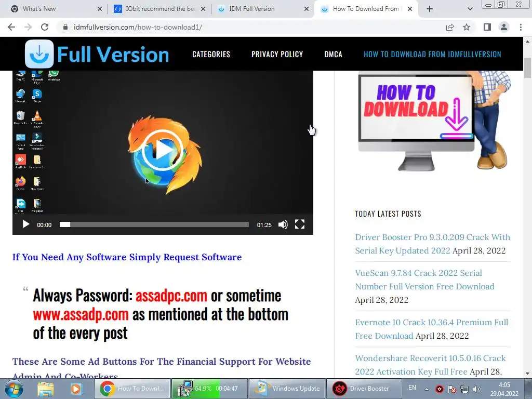Show hidden tray icons arrow
Viewport: 532px width, 399px height.
427,389
